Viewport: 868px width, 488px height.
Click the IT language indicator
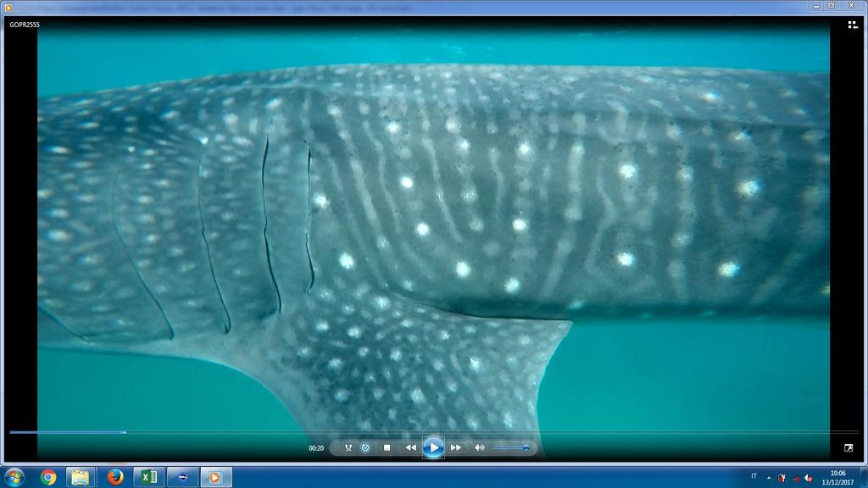[x=754, y=476]
